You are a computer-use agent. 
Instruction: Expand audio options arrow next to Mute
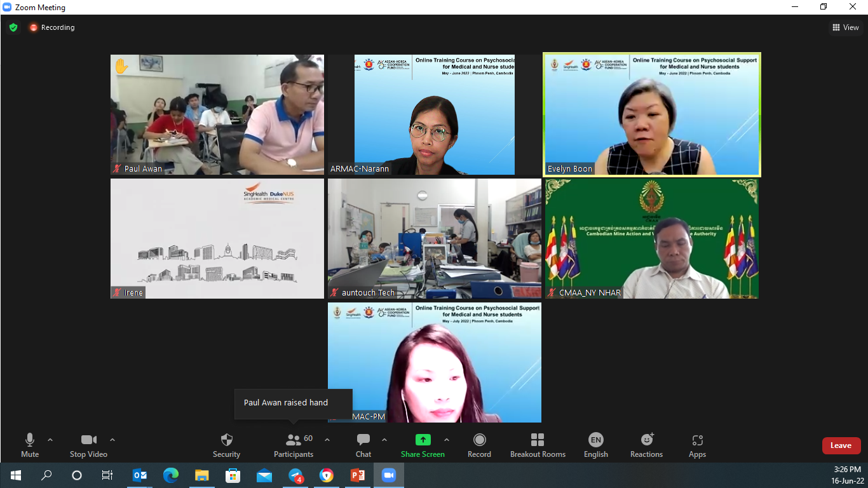(x=50, y=440)
